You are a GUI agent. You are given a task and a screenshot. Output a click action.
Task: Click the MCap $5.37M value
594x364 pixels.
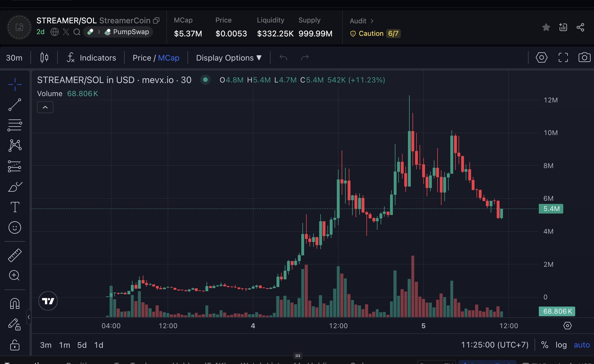pos(188,34)
